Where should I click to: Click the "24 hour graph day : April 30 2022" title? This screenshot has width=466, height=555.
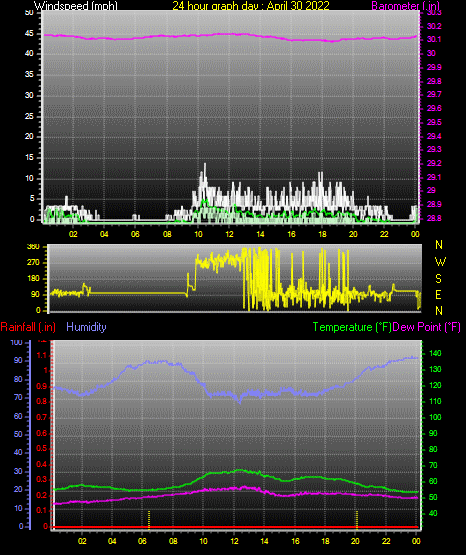tap(251, 5)
